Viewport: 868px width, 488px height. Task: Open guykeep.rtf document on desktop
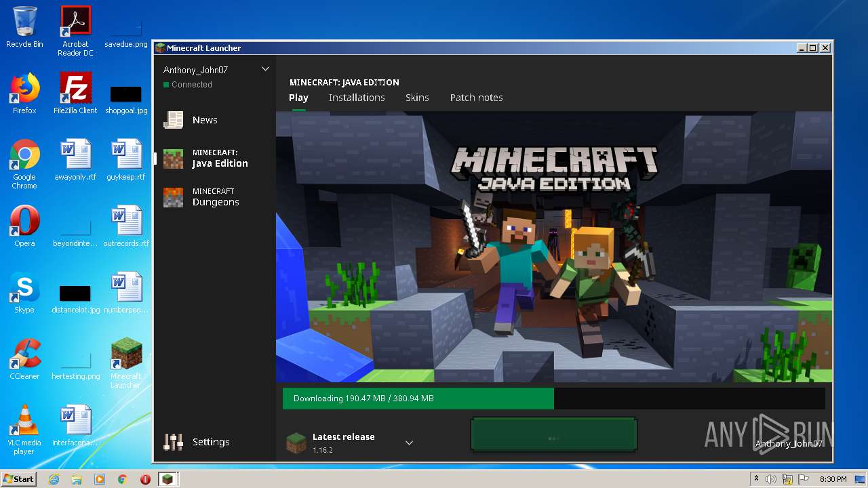(126, 160)
